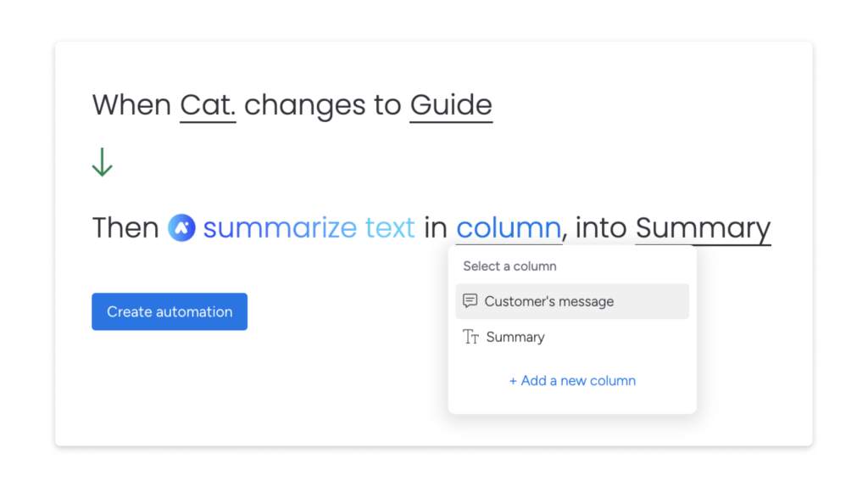The height and width of the screenshot is (487, 868).
Task: Open the blue column field in sentence
Action: [x=509, y=227]
